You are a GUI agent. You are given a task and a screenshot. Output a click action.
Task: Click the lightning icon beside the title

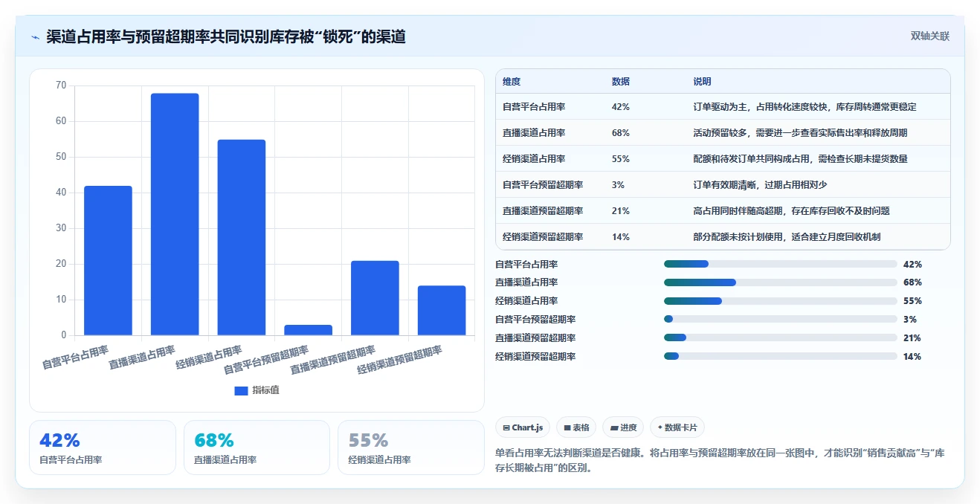pos(35,37)
